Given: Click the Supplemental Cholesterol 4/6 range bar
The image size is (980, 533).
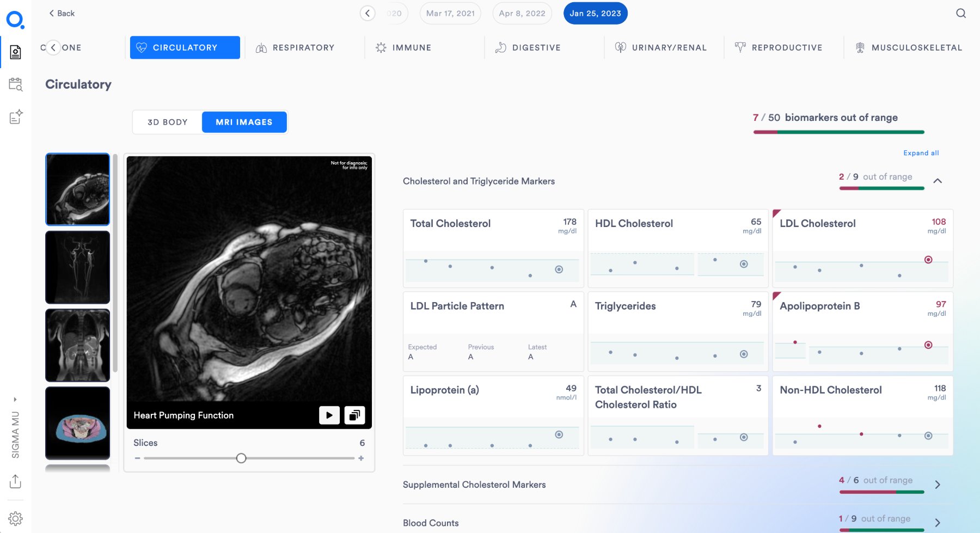Looking at the screenshot, I should pyautogui.click(x=882, y=492).
